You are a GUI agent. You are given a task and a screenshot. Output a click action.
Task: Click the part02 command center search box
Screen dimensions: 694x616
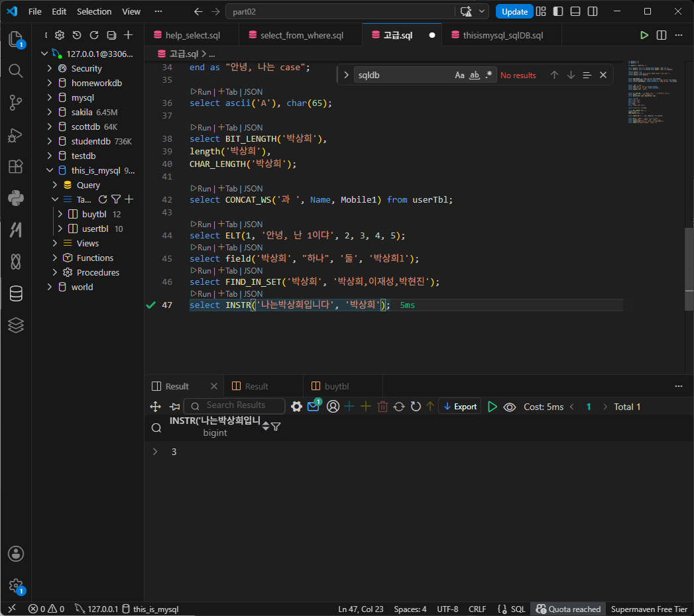pyautogui.click(x=341, y=11)
